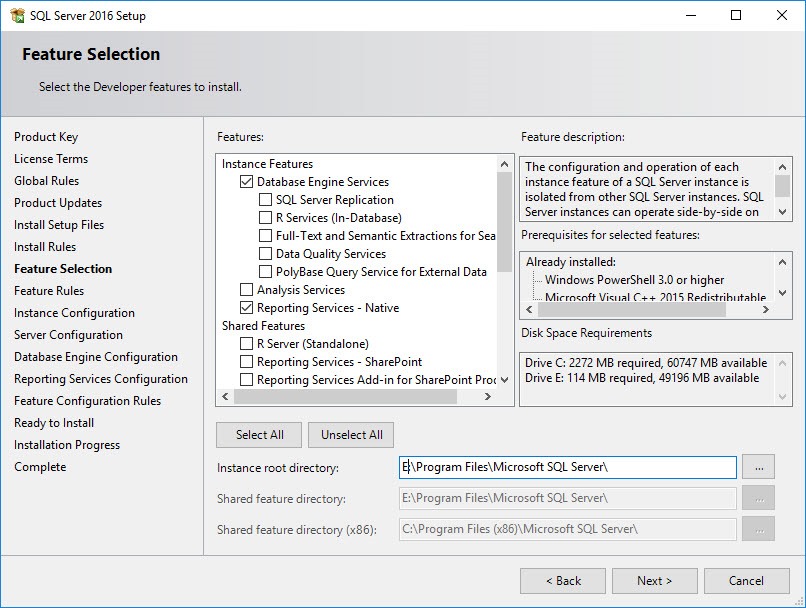Click Windows PowerShell 3.0 or higher prerequisite
Image resolution: width=806 pixels, height=608 pixels.
click(634, 280)
